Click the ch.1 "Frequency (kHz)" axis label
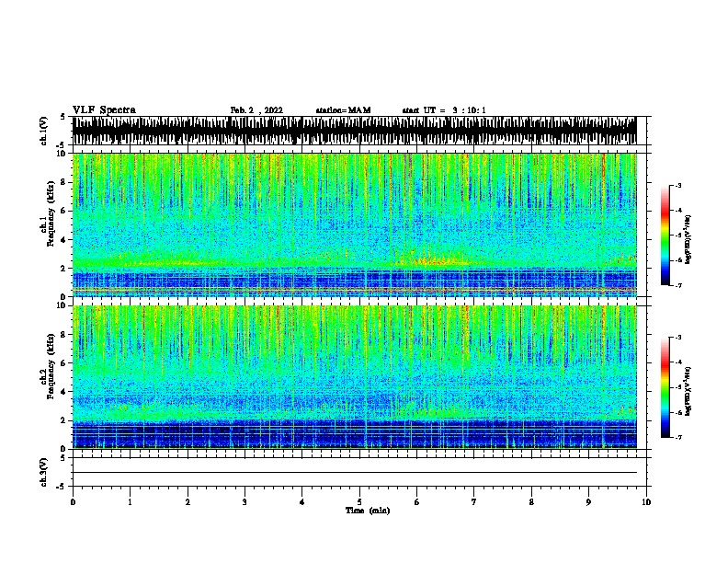 click(x=51, y=213)
